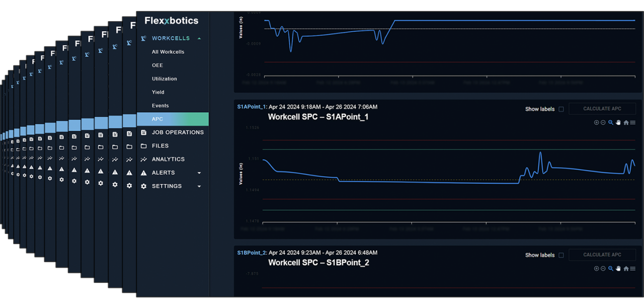The height and width of the screenshot is (308, 644).
Task: Expand the SETTINGS dropdown
Action: (x=200, y=186)
